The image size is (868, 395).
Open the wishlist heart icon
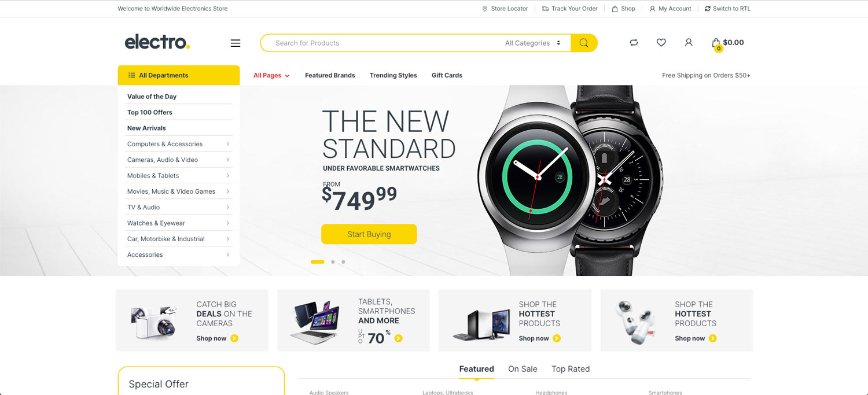point(661,42)
